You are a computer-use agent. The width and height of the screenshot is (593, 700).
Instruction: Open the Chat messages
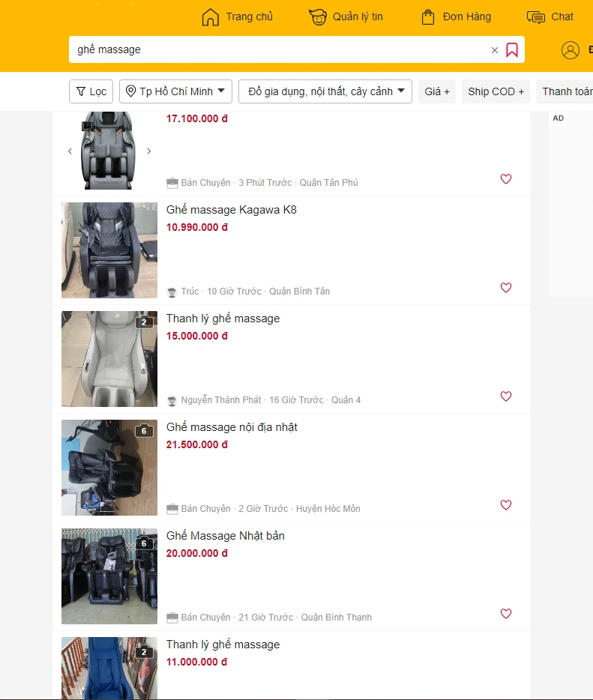[550, 16]
